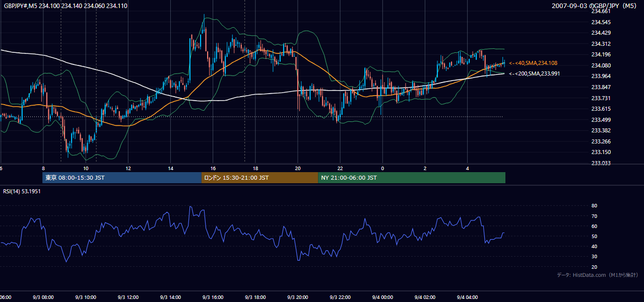Open the HistData.com data source credit

coord(597,275)
